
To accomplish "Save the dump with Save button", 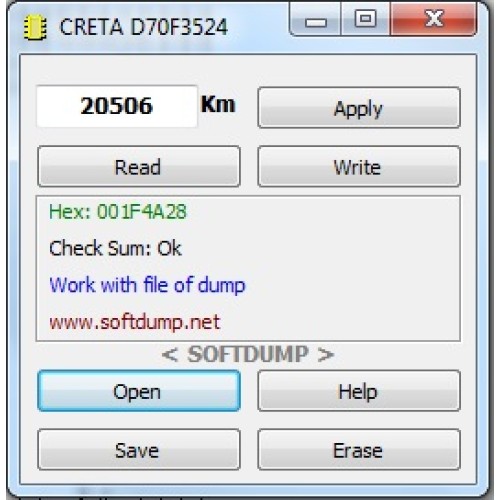I will (x=139, y=450).
